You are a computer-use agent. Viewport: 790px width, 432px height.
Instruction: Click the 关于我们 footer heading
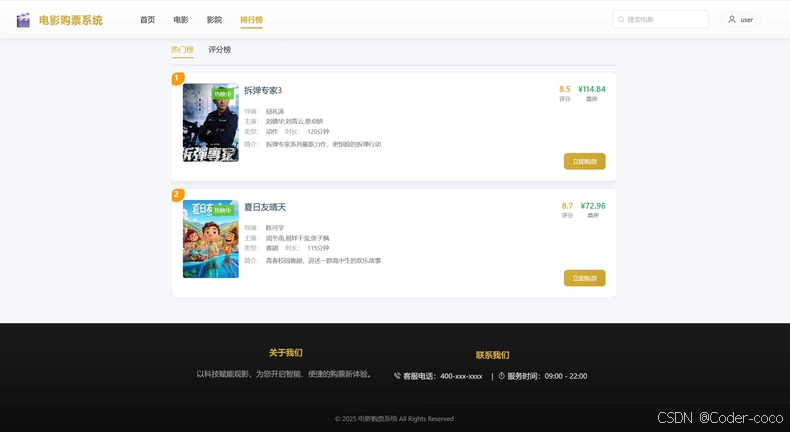pos(286,353)
